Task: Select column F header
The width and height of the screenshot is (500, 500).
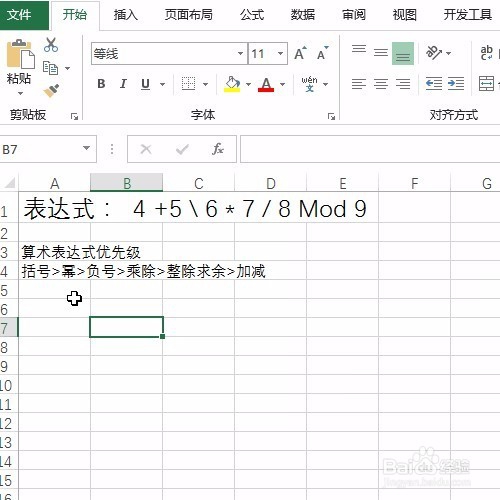Action: (415, 183)
